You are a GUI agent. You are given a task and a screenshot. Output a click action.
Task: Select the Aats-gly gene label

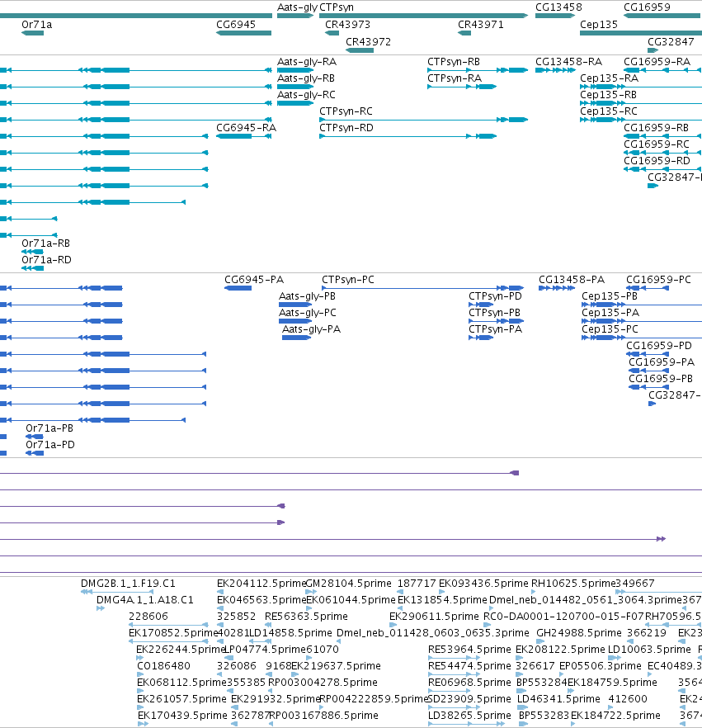click(x=298, y=7)
